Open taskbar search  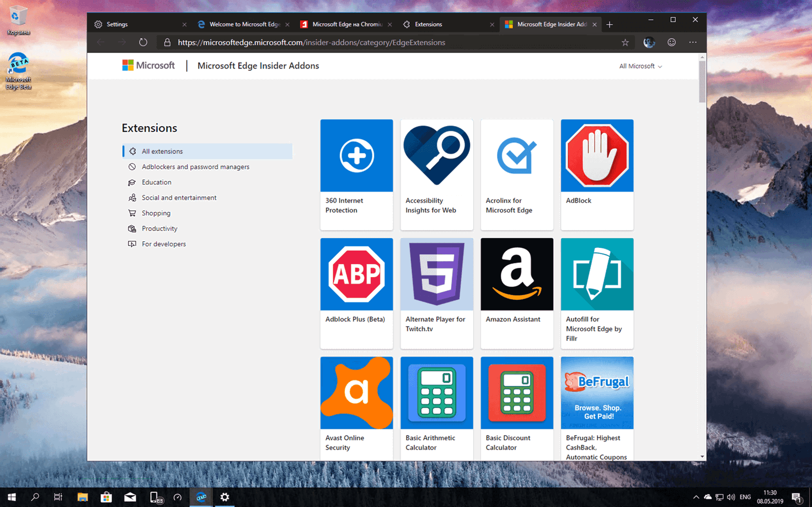tap(35, 497)
